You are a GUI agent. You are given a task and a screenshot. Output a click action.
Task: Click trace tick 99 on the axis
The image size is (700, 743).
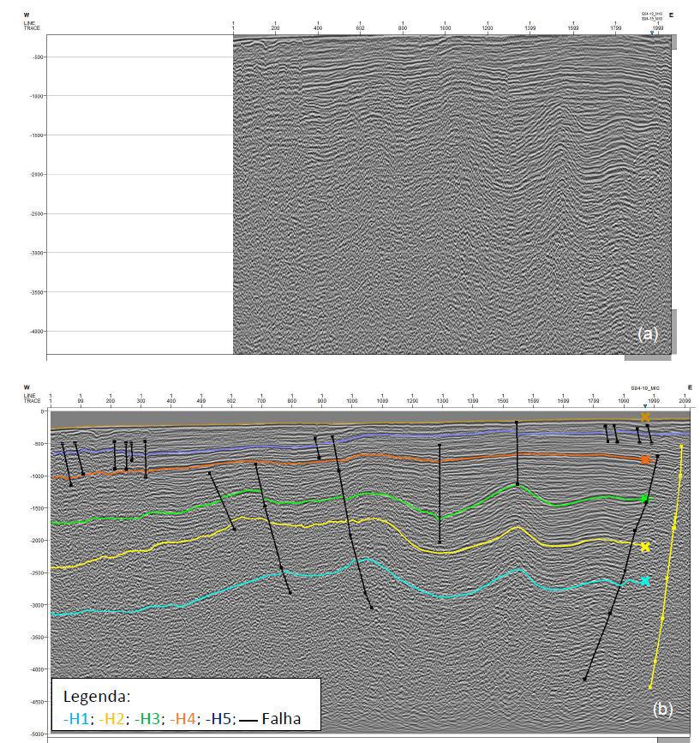pyautogui.click(x=81, y=401)
